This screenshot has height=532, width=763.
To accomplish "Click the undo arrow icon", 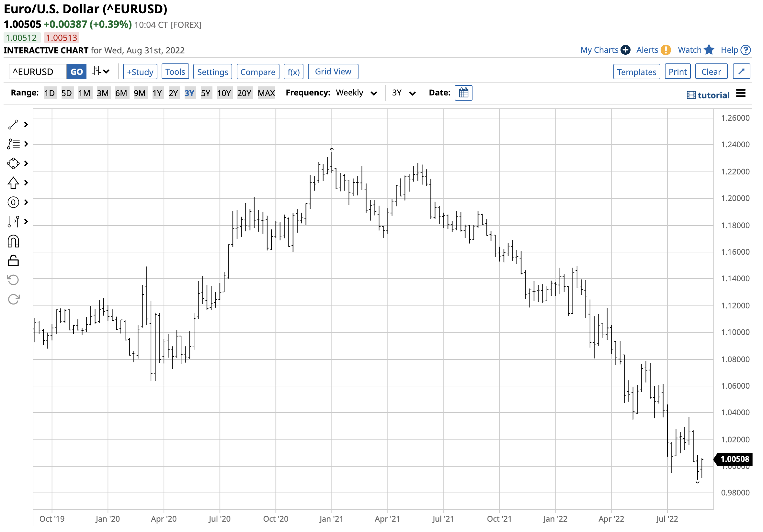I will (13, 280).
